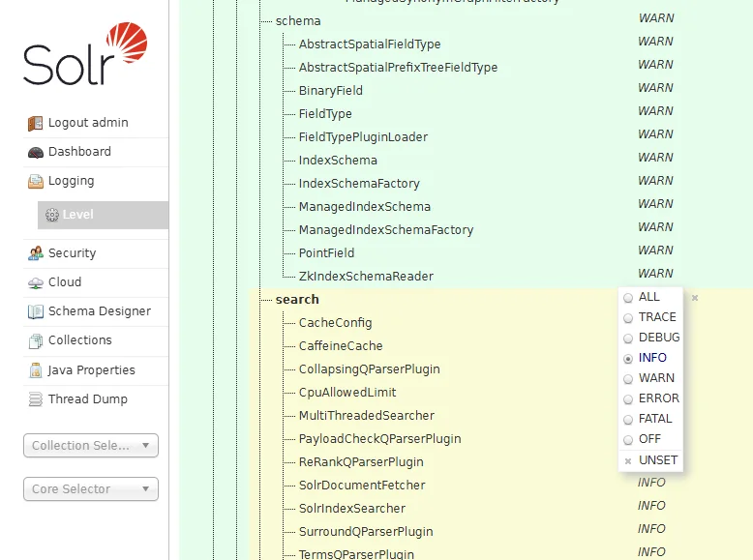Choose UNSET in level popup
The image size is (753, 560).
[658, 460]
